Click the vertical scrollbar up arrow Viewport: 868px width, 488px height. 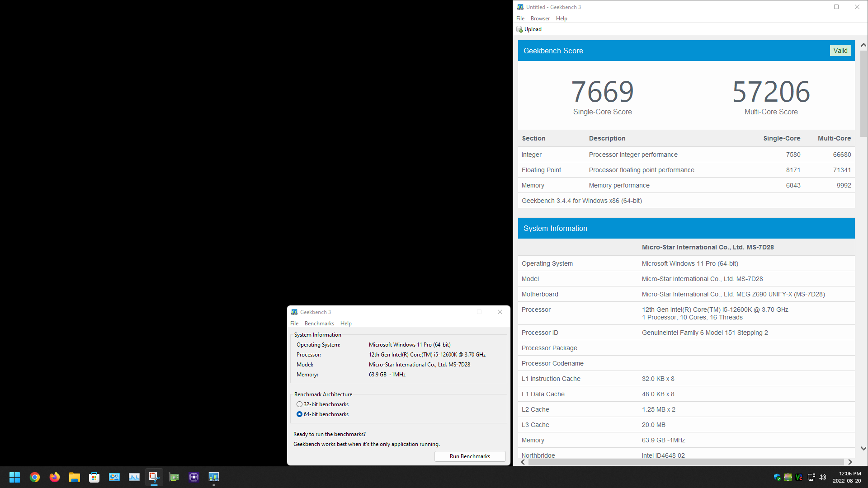click(863, 45)
